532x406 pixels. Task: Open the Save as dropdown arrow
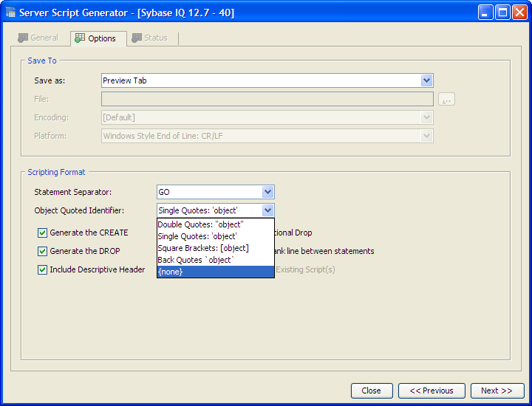coord(426,80)
